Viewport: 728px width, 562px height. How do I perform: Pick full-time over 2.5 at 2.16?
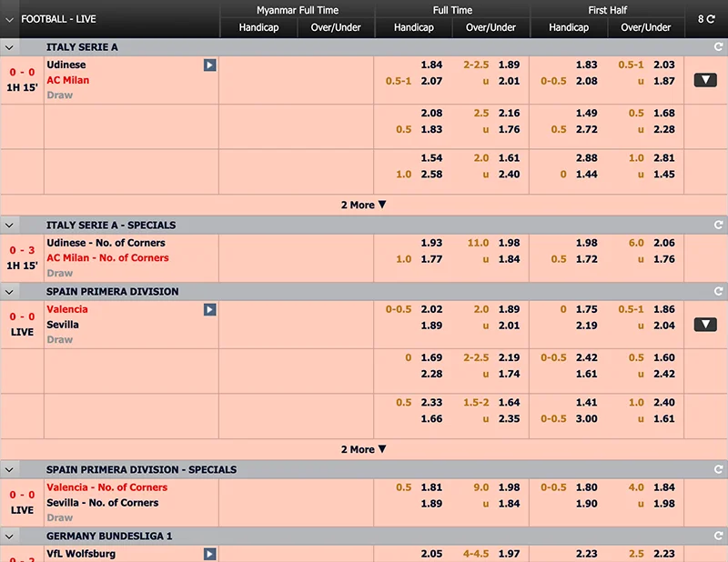point(509,113)
